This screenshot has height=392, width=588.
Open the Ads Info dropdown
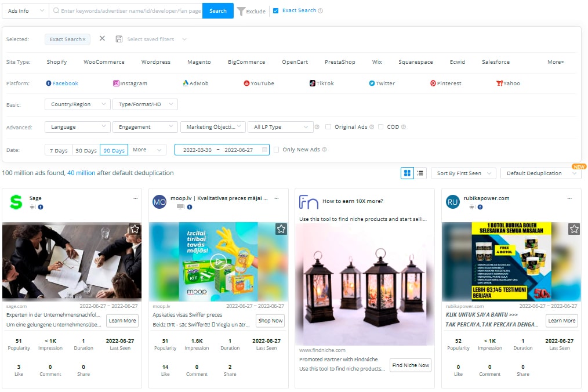(x=26, y=10)
